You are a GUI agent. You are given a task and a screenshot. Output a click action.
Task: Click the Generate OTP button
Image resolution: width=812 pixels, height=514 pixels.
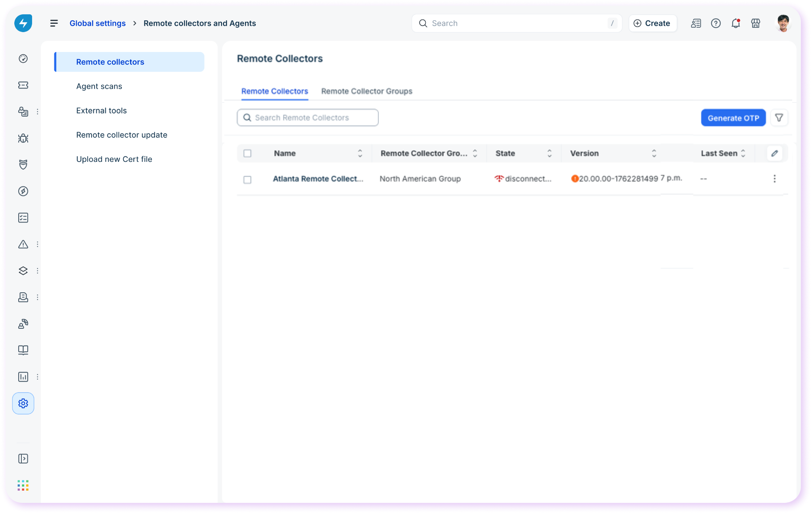click(x=733, y=118)
